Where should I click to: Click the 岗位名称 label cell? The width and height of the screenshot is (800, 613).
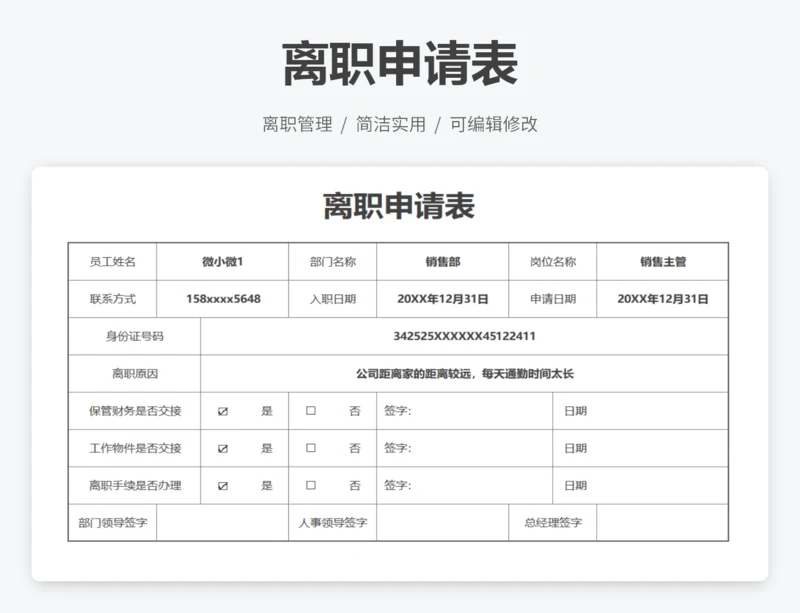coord(553,262)
